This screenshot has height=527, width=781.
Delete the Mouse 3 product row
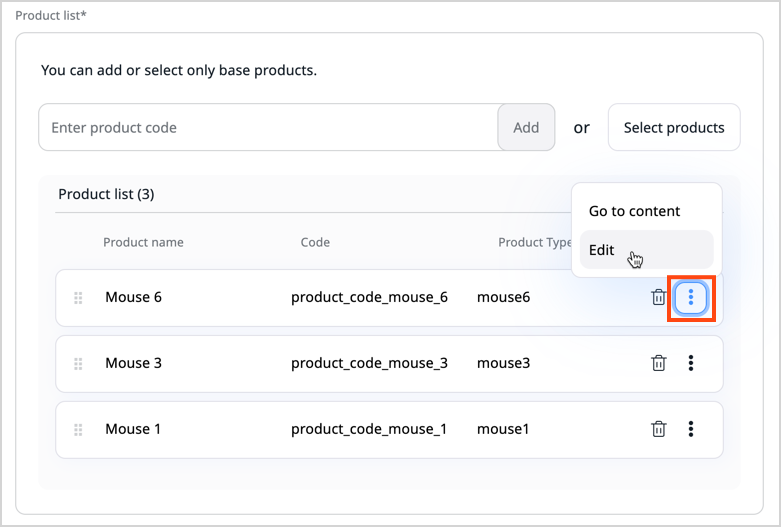658,363
